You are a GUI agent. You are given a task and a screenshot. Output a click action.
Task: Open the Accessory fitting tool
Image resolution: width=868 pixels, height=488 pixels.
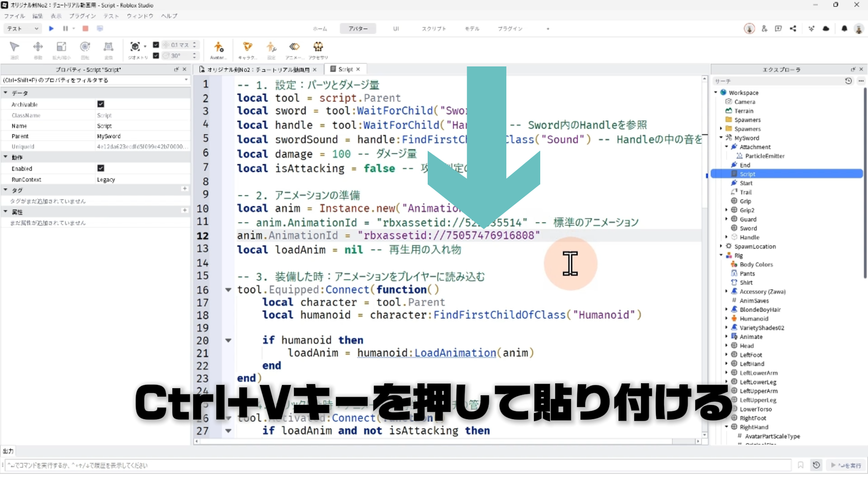pyautogui.click(x=318, y=47)
